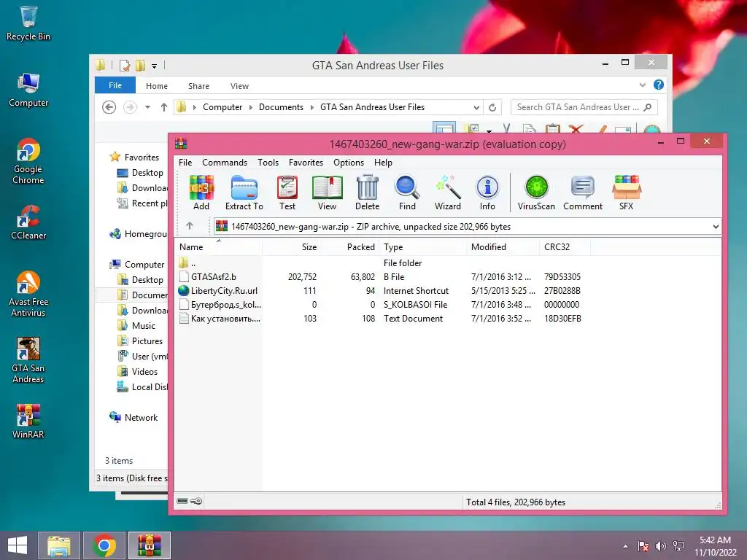This screenshot has width=747, height=560.
Task: Sort by the Type column header
Action: pos(422,246)
